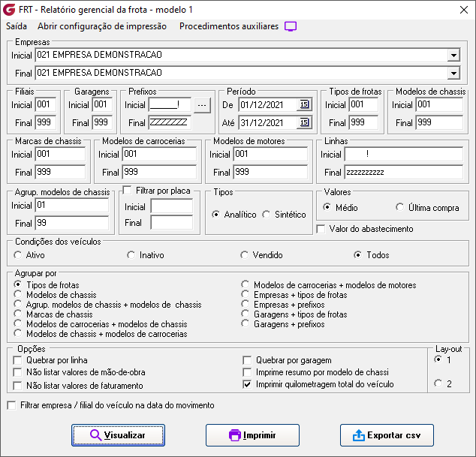Click the purple monitor icon in menu bar
The image size is (476, 457).
tap(291, 26)
